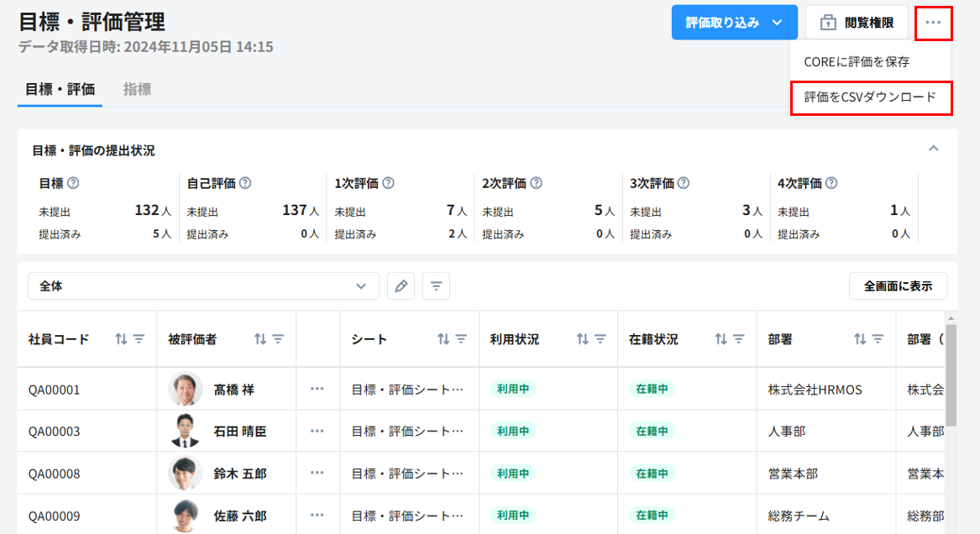The height and width of the screenshot is (534, 980).
Task: Select 評価をCSVダウンロード menu item
Action: point(870,97)
